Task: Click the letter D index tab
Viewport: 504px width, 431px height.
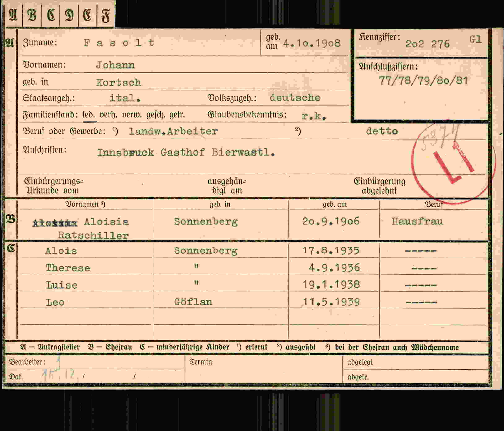Action: 69,15
